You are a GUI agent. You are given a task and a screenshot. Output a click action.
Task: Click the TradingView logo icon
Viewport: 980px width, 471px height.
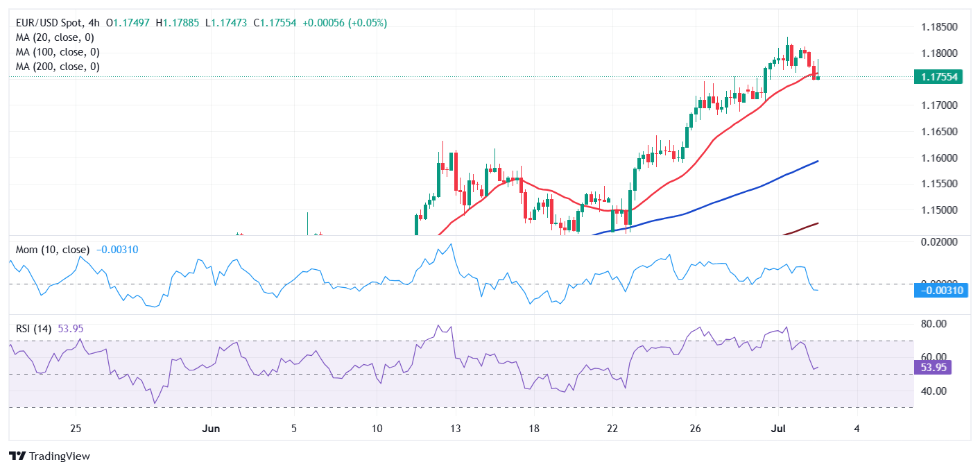click(17, 456)
